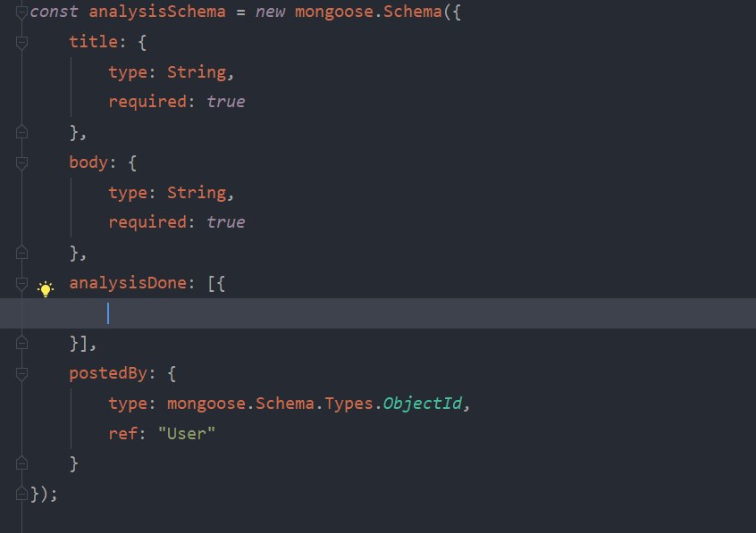Click the 'const' keyword
This screenshot has width=756, height=533.
pos(54,12)
